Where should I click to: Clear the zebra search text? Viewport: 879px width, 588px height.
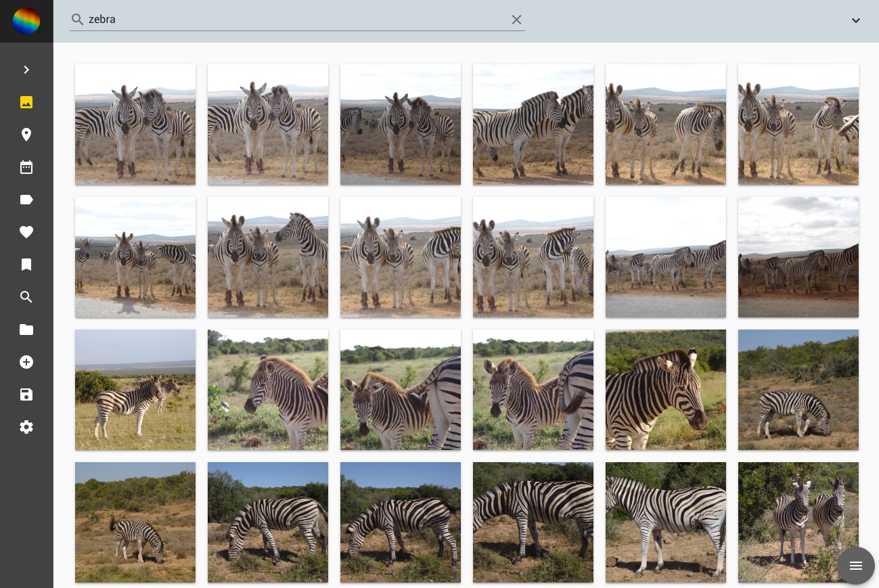[516, 20]
